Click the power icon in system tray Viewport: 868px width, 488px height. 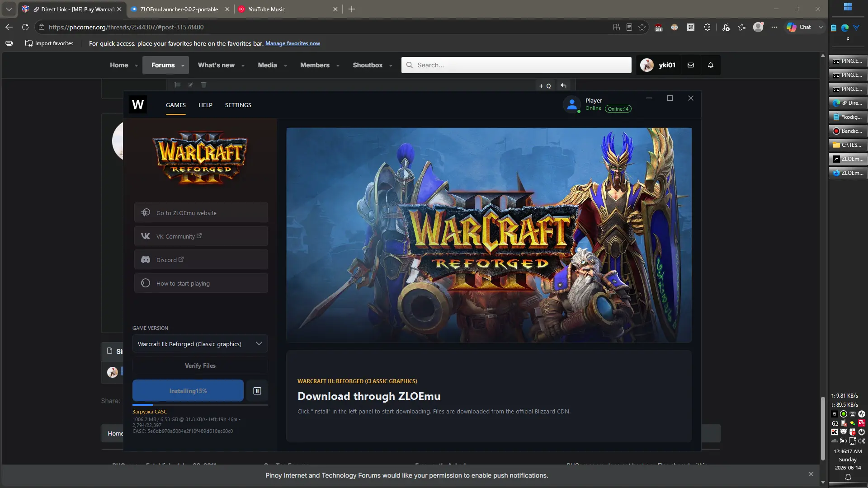[x=862, y=432]
